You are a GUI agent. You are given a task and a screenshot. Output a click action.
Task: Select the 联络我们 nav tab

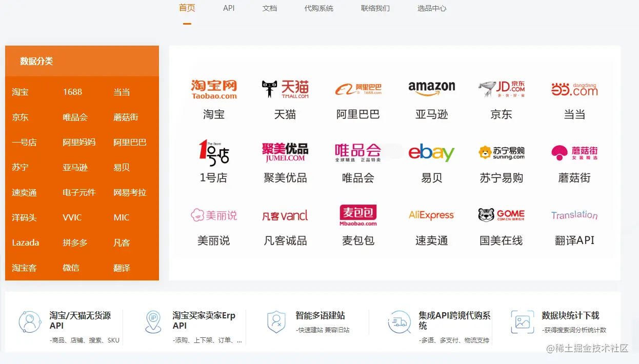click(x=375, y=8)
